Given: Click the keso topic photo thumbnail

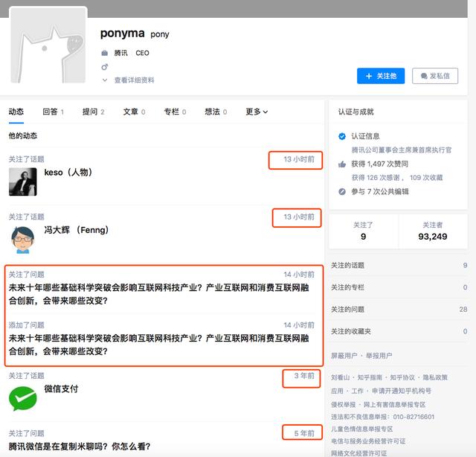Looking at the screenshot, I should [x=23, y=182].
